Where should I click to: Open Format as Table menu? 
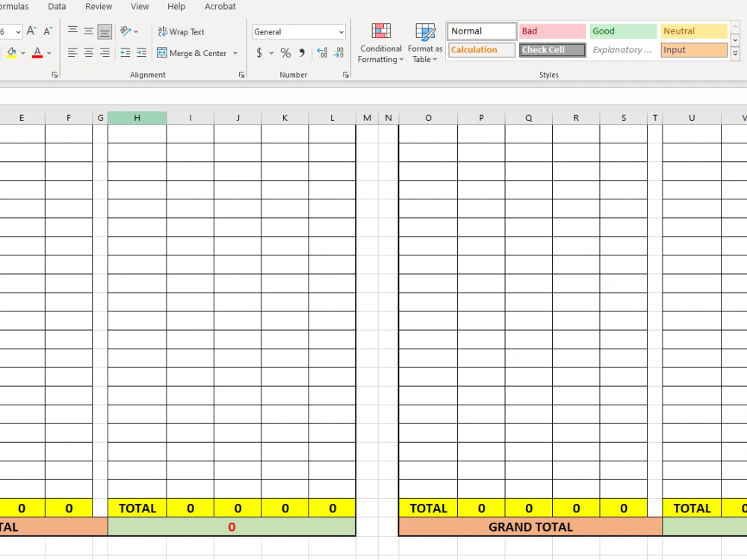425,43
